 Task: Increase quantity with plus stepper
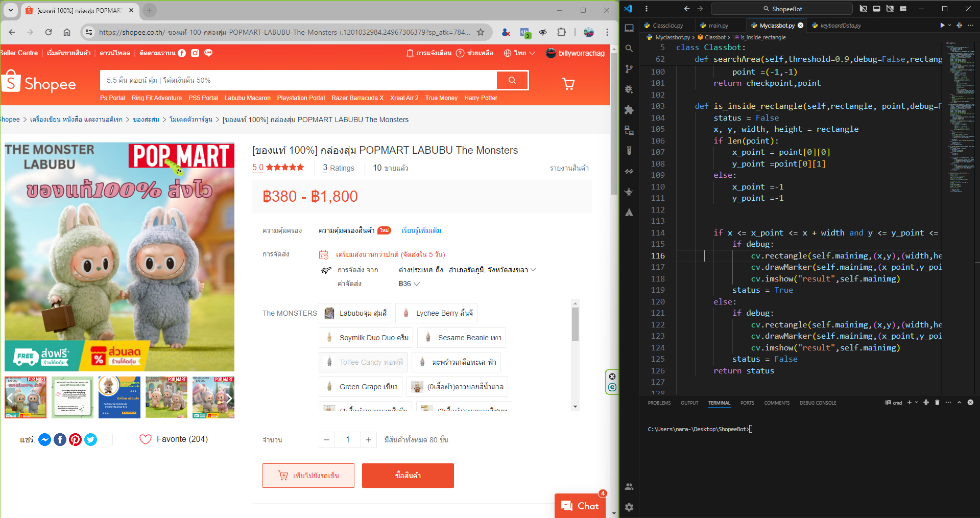pos(368,440)
